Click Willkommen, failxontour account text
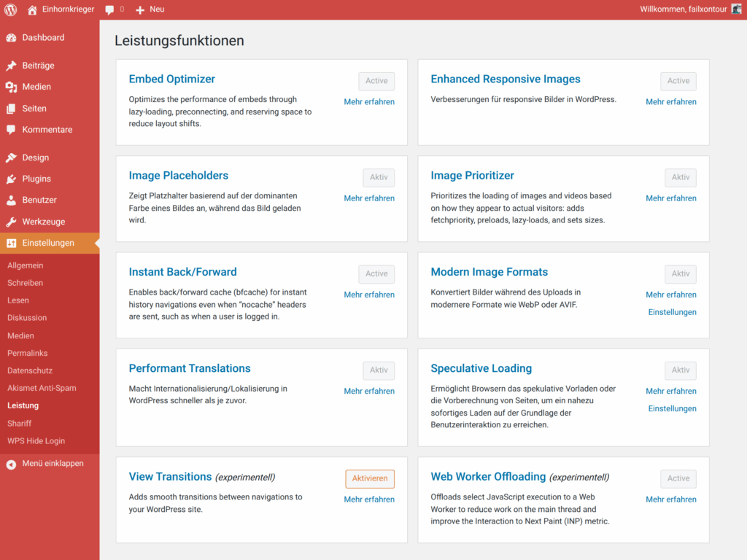This screenshot has height=560, width=747. (x=683, y=9)
